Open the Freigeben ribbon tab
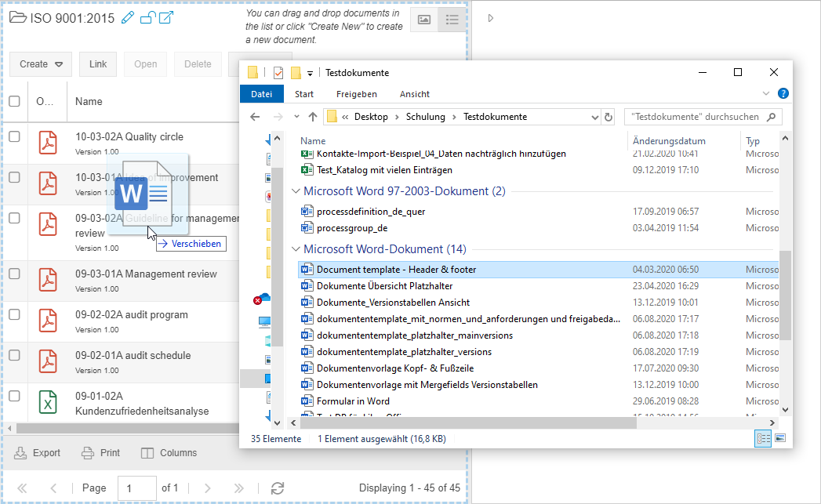 [356, 94]
